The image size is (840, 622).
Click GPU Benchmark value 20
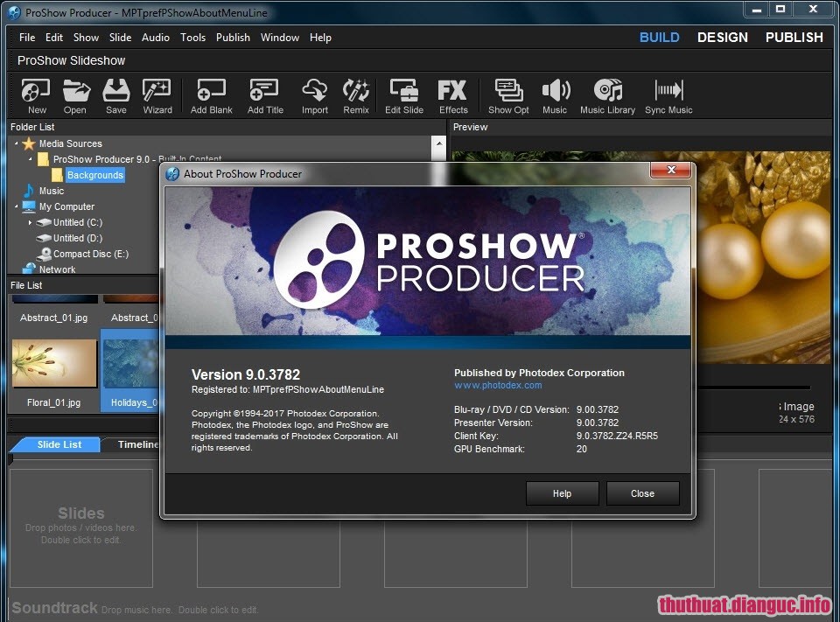(582, 449)
